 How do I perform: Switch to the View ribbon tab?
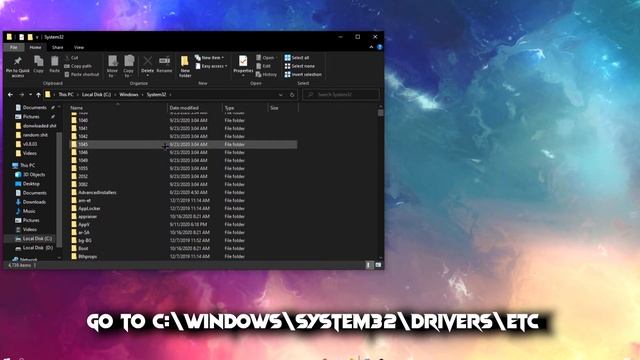click(x=79, y=47)
